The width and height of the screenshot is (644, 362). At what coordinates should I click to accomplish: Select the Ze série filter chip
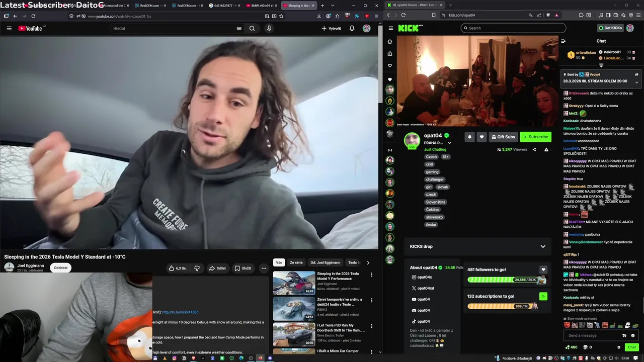(x=296, y=262)
